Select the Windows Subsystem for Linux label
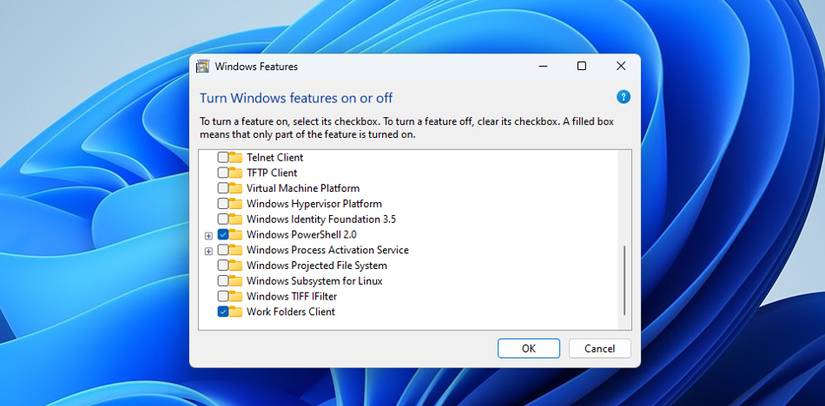 (314, 281)
